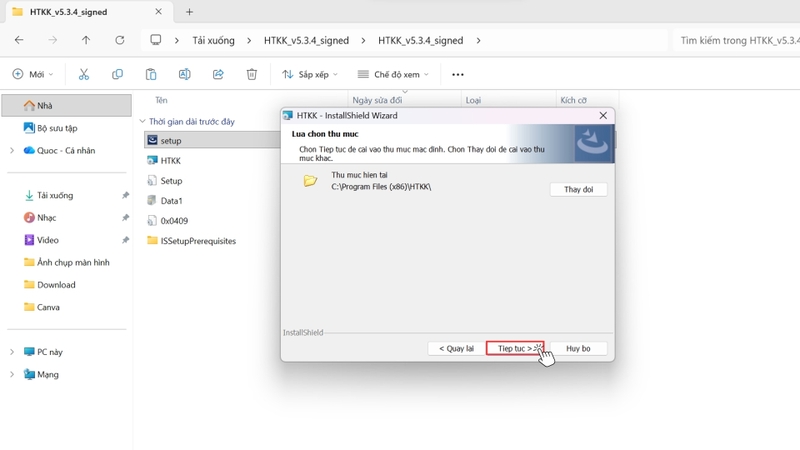Open the Sắp xếp sort dropdown

pyautogui.click(x=310, y=74)
